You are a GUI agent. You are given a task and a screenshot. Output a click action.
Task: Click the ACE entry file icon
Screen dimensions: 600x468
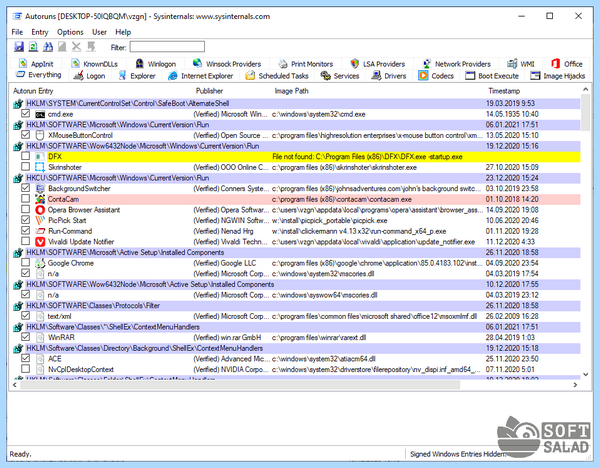(40, 359)
